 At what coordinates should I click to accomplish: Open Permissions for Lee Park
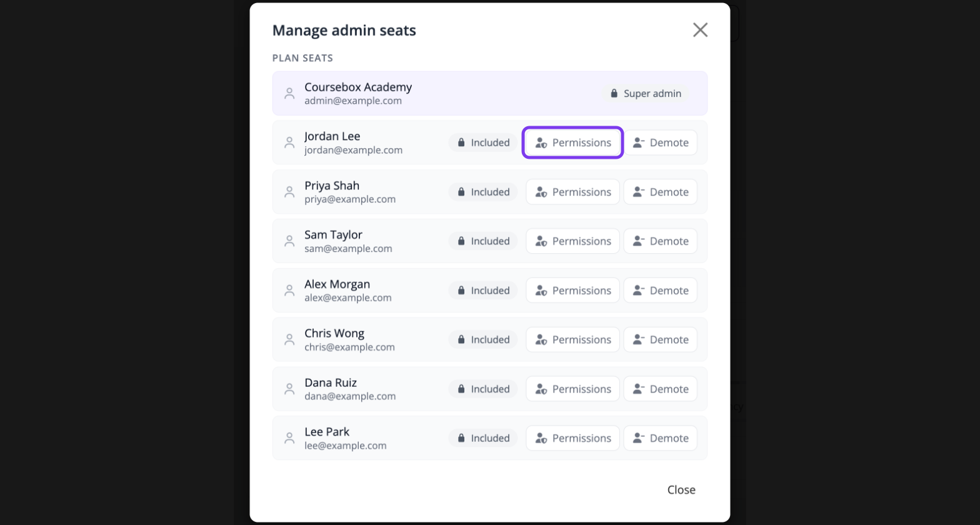(572, 438)
